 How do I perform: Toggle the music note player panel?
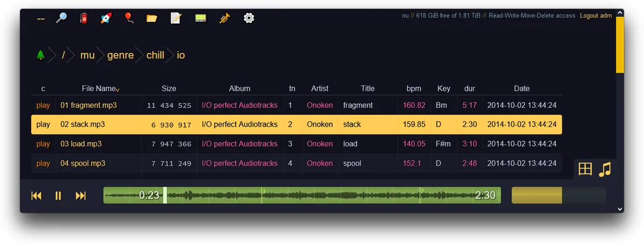coord(605,169)
